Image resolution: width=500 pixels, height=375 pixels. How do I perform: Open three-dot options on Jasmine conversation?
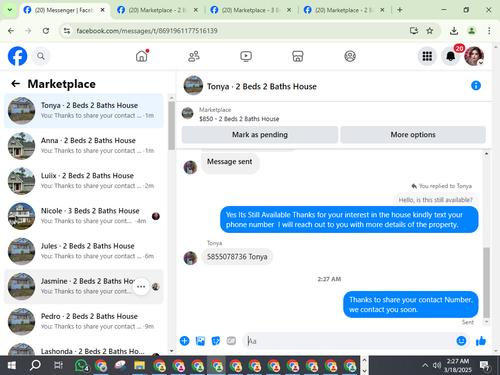tap(141, 286)
